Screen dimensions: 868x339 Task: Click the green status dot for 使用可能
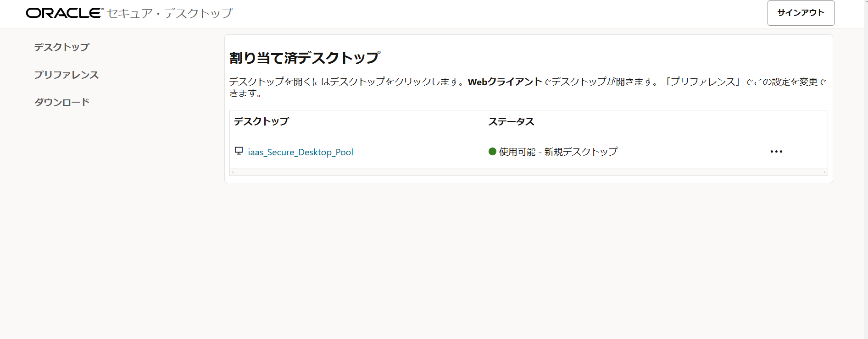[492, 152]
